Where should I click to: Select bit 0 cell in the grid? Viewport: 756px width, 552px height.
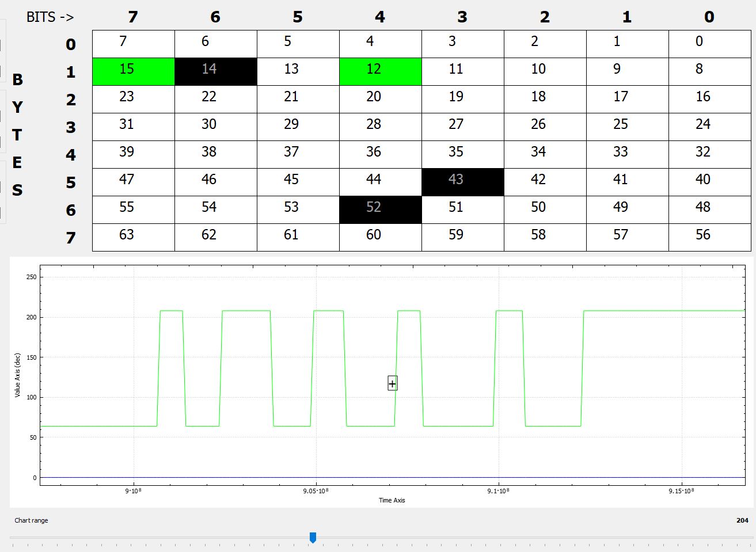pos(709,44)
